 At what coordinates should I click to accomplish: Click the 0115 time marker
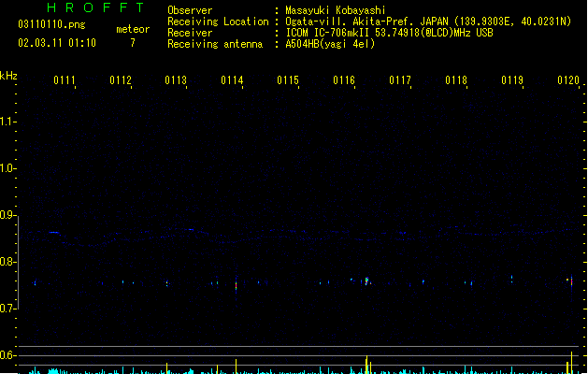pos(288,80)
